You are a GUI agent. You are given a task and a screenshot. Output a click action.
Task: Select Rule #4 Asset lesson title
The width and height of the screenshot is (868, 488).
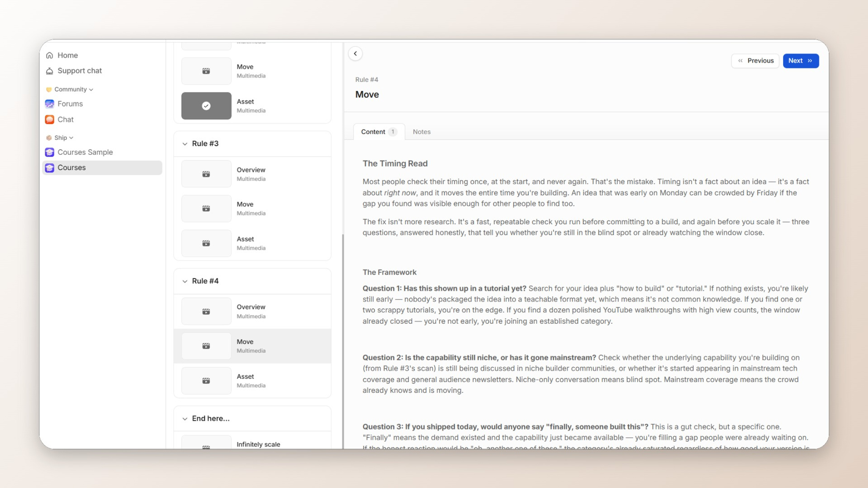(245, 377)
